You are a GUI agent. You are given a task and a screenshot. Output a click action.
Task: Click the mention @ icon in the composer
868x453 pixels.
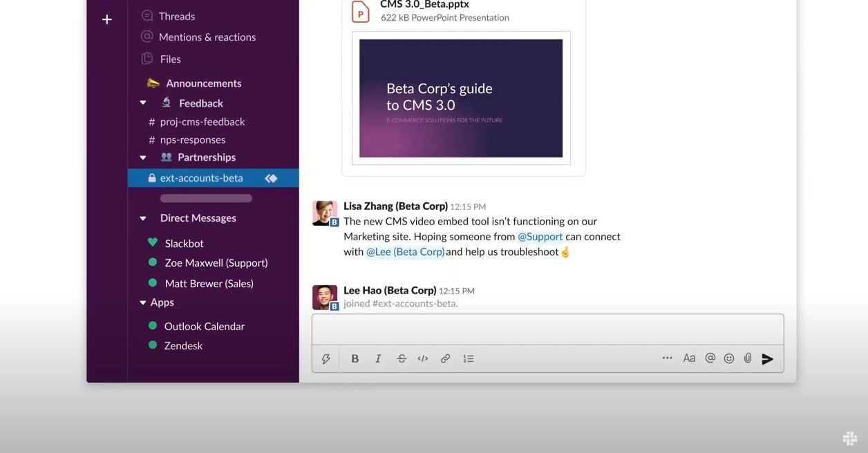708,358
